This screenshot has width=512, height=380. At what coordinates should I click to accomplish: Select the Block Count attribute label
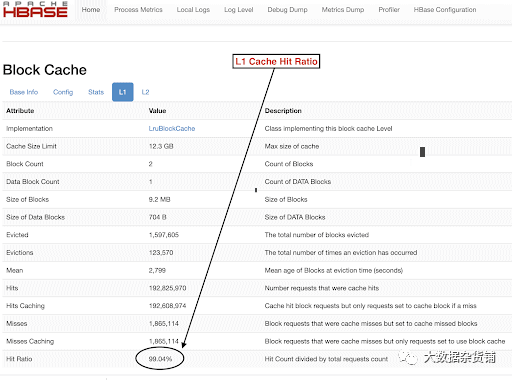tap(25, 164)
